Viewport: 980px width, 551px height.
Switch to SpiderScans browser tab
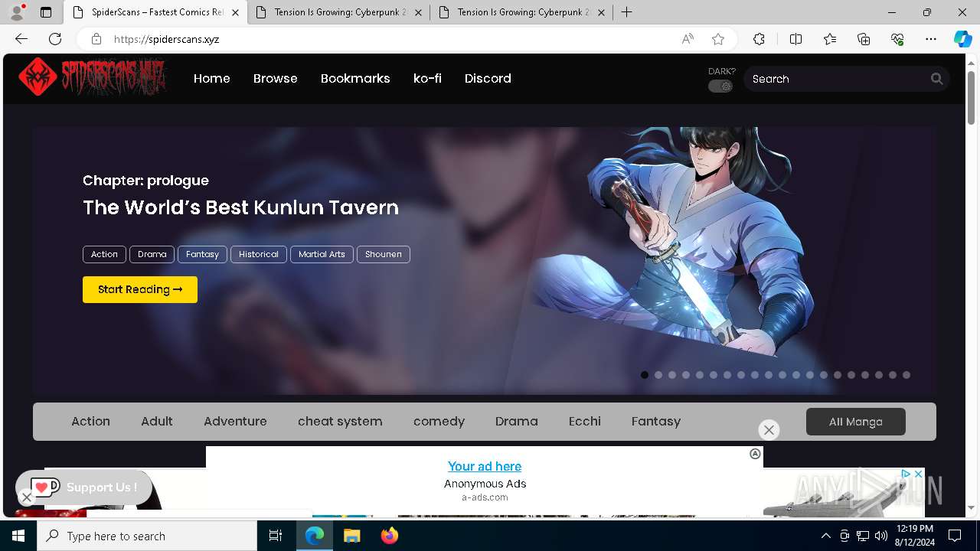pyautogui.click(x=155, y=12)
